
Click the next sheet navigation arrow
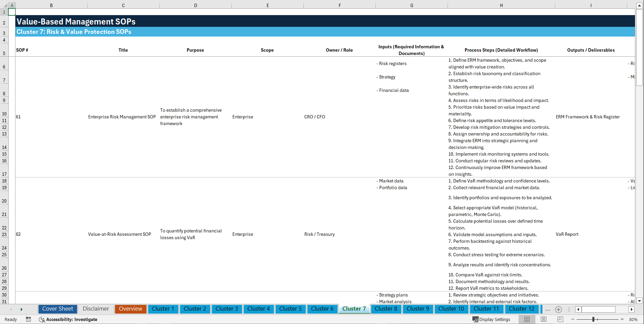(x=22, y=309)
